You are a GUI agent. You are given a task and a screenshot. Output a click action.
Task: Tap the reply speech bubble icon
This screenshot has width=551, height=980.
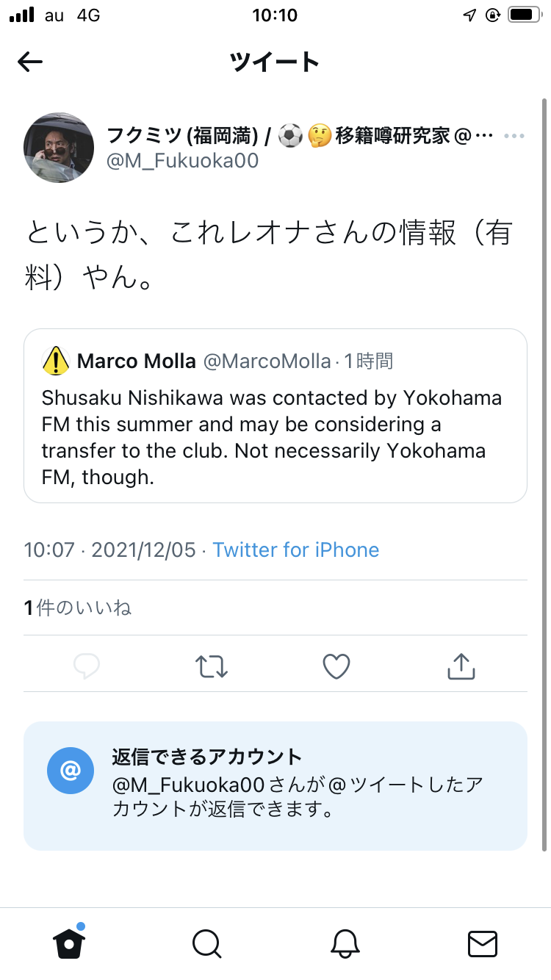click(x=87, y=666)
